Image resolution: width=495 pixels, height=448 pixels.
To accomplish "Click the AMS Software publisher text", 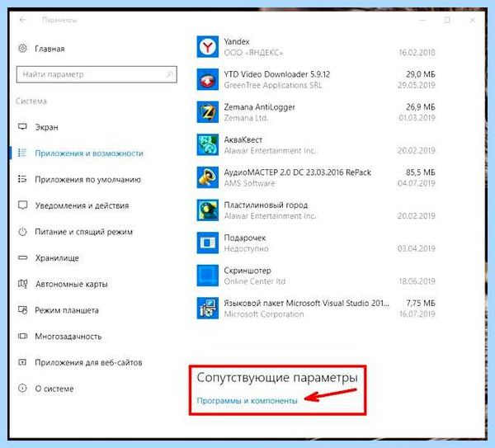I will 249,183.
